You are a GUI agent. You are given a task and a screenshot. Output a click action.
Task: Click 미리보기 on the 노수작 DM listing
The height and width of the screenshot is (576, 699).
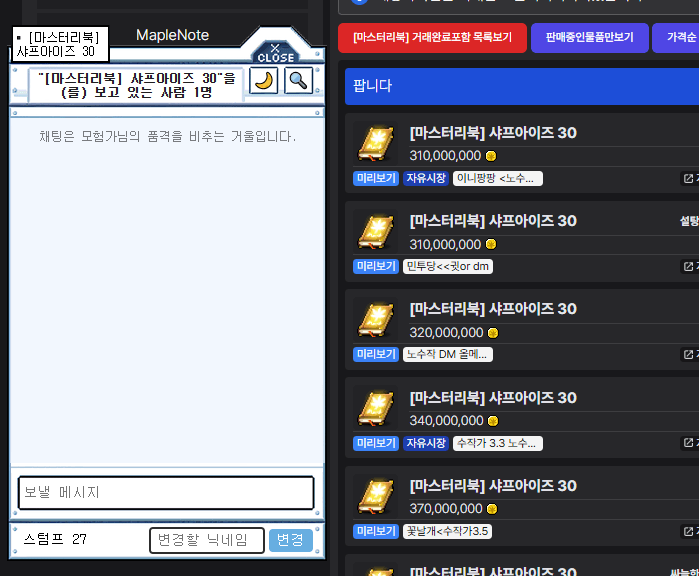tap(376, 354)
